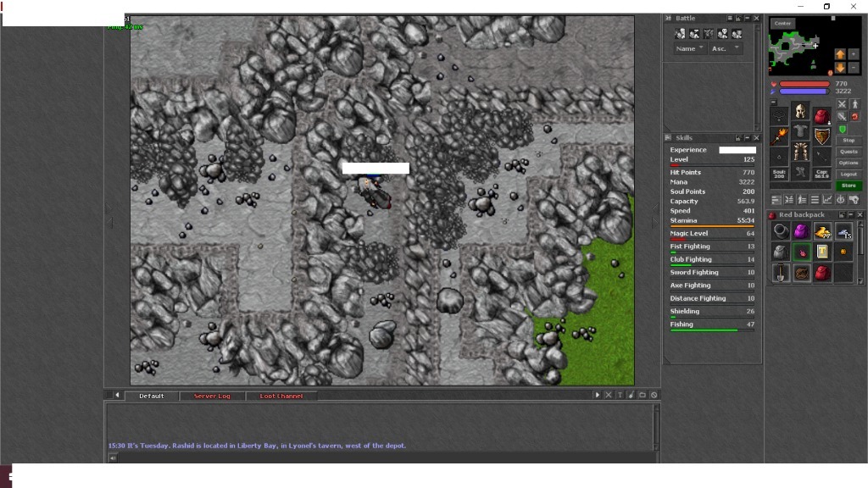
Task: Zoom in on the minimap
Action: 854,54
